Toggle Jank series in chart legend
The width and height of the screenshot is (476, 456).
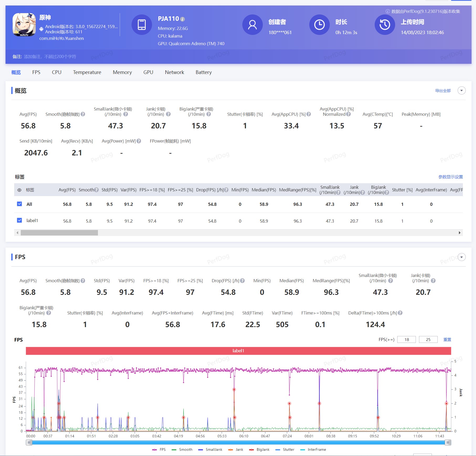(x=236, y=449)
